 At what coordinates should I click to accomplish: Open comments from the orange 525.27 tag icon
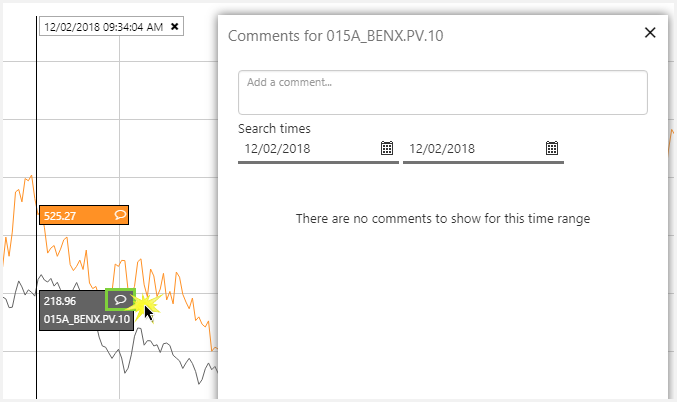[x=120, y=214]
